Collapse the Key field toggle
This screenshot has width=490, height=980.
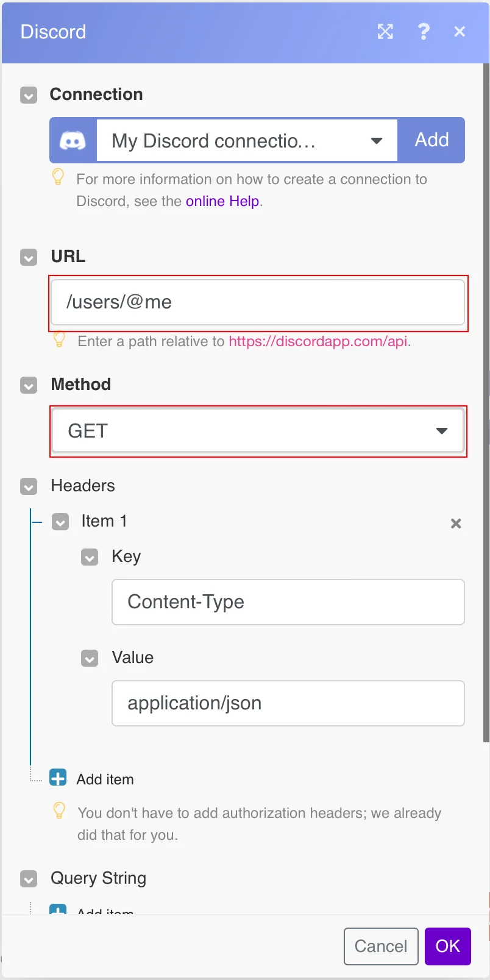90,557
